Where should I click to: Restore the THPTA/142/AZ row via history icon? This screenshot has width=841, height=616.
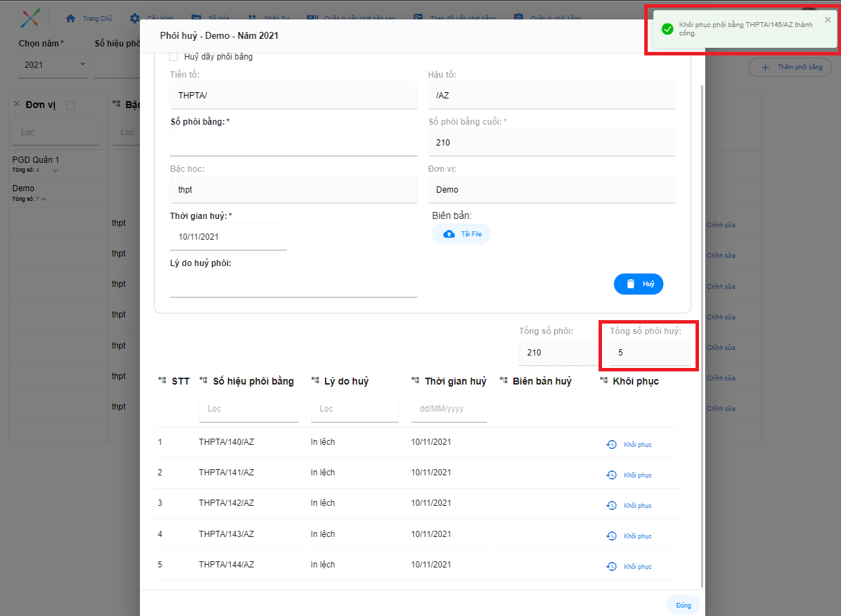click(x=611, y=506)
